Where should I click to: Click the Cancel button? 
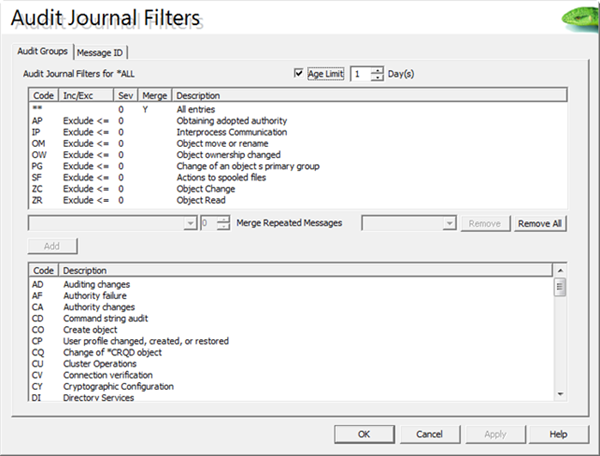pyautogui.click(x=429, y=434)
